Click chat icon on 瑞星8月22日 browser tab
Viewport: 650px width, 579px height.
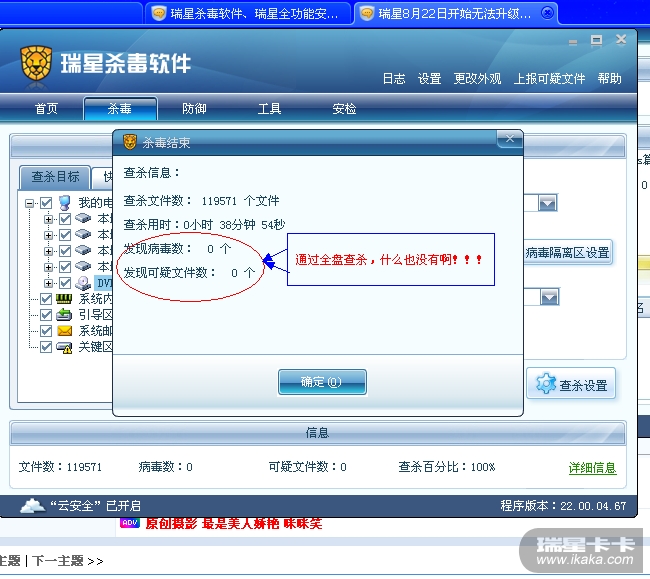pos(366,13)
